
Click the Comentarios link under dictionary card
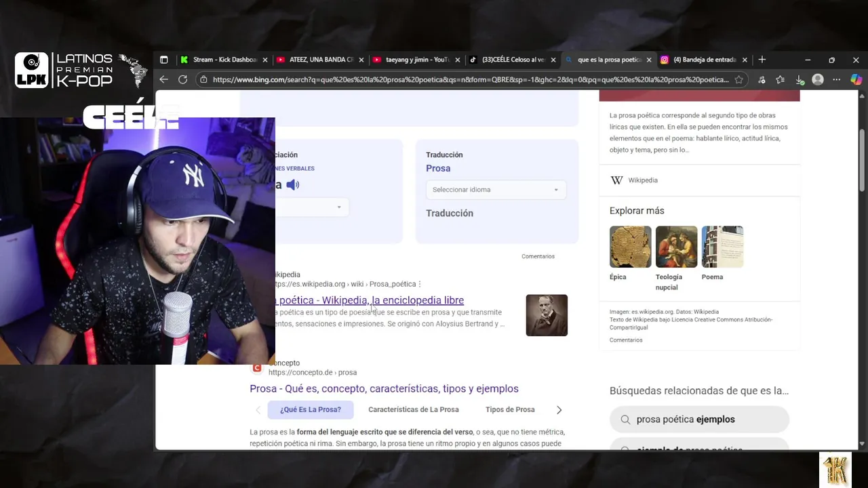pos(538,256)
